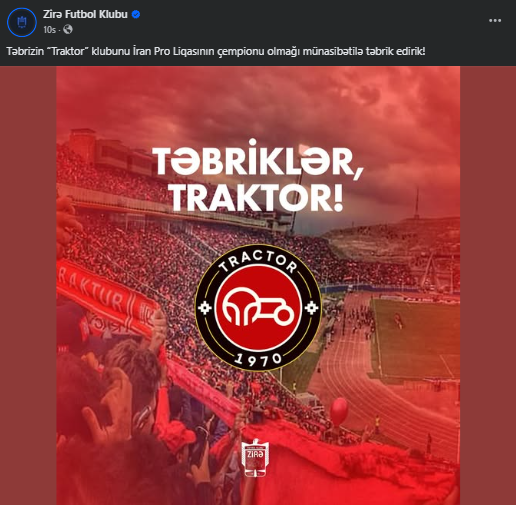
Task: Click the red TRAKTUR fan scarf
Action: tap(107, 299)
